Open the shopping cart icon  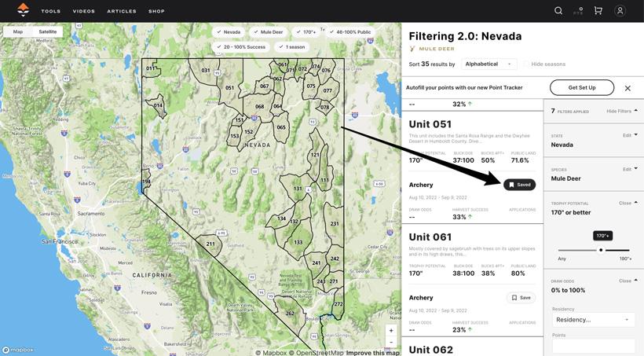(x=598, y=11)
